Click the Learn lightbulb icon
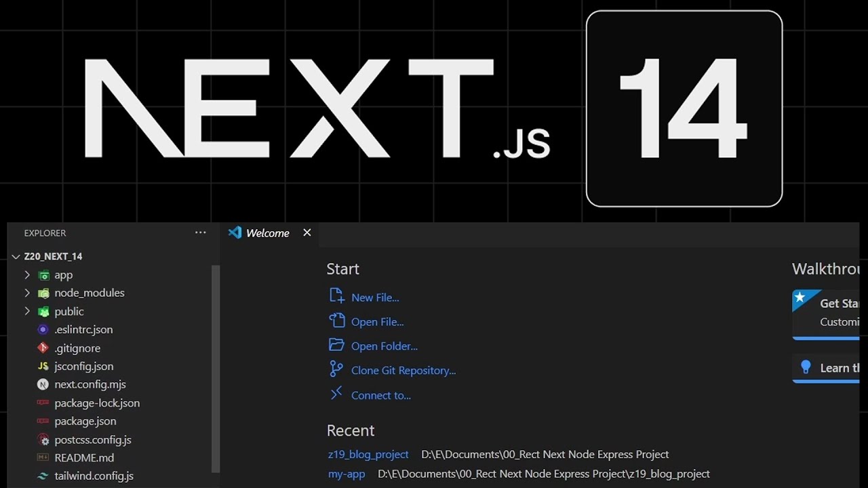 [806, 367]
